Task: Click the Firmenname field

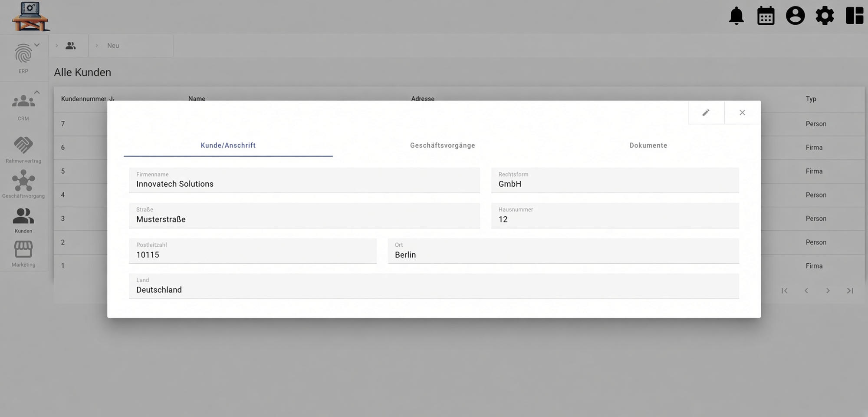Action: (304, 180)
